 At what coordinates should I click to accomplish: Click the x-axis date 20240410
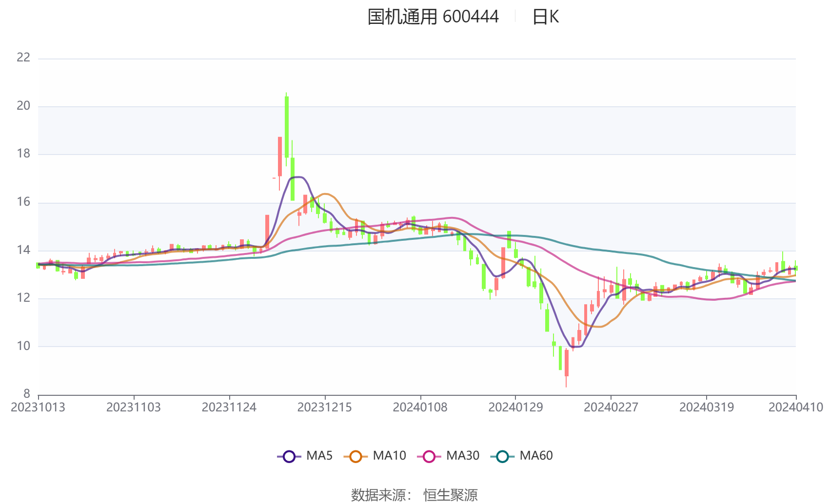(796, 407)
